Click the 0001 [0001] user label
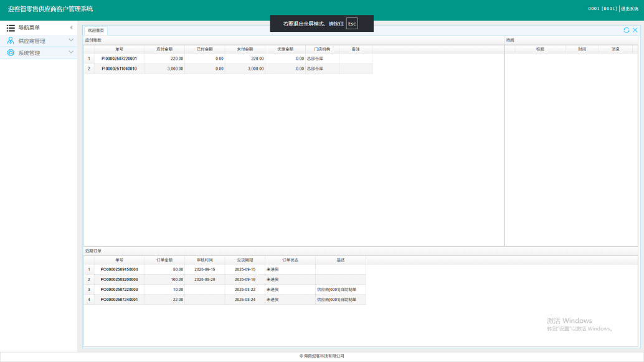 602,9
